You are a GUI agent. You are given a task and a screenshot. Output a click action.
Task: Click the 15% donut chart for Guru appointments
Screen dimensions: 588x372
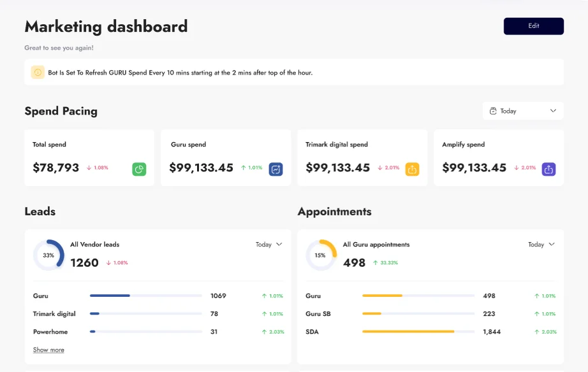pyautogui.click(x=321, y=255)
